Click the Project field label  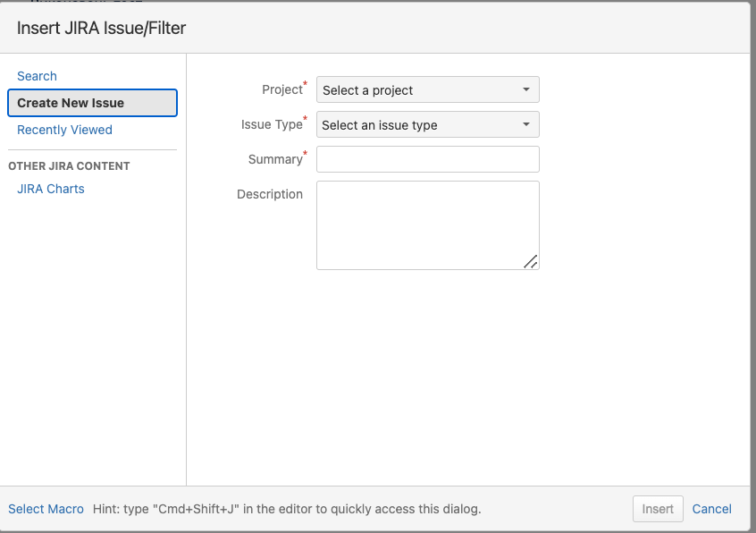point(282,89)
